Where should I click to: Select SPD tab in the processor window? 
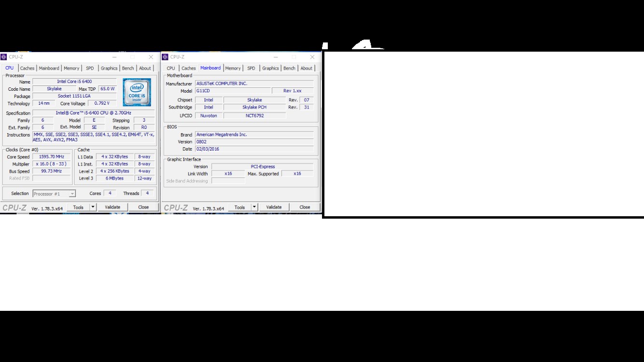(90, 68)
